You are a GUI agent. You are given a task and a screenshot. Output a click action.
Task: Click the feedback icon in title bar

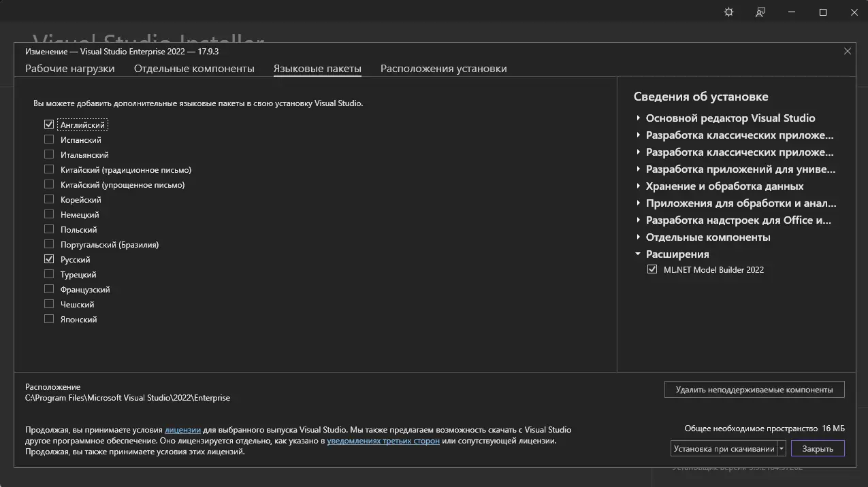[760, 12]
